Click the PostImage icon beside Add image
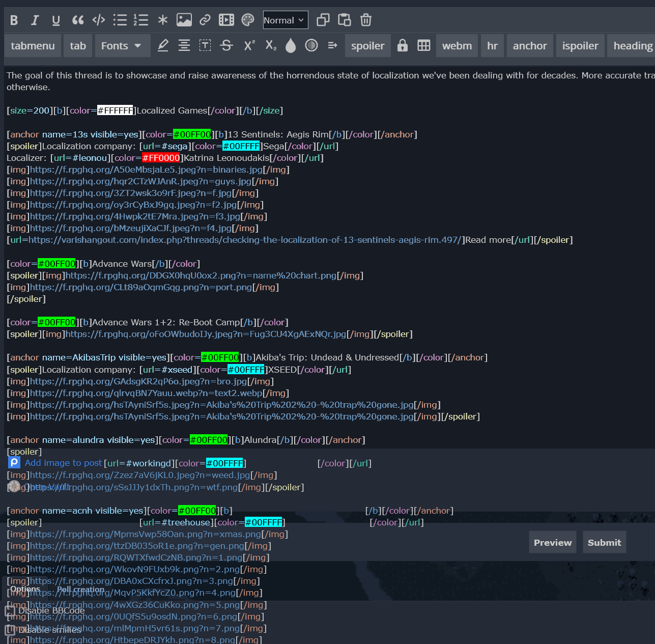This screenshot has width=655, height=644. [x=14, y=463]
